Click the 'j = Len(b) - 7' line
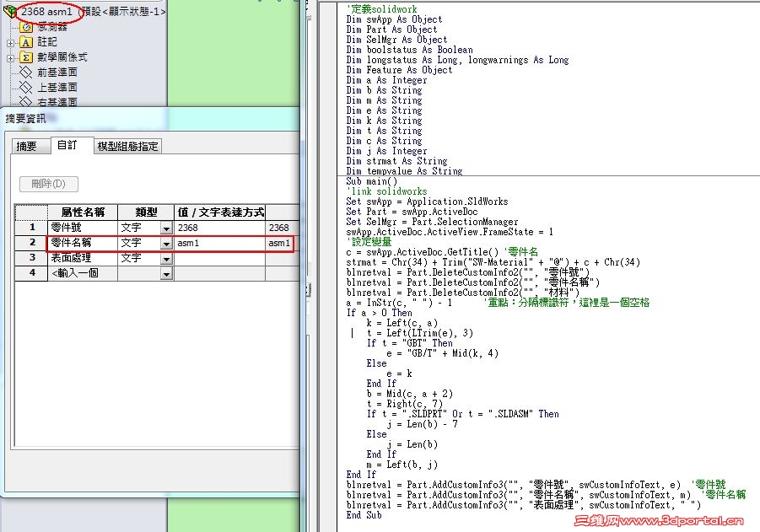 click(x=422, y=424)
